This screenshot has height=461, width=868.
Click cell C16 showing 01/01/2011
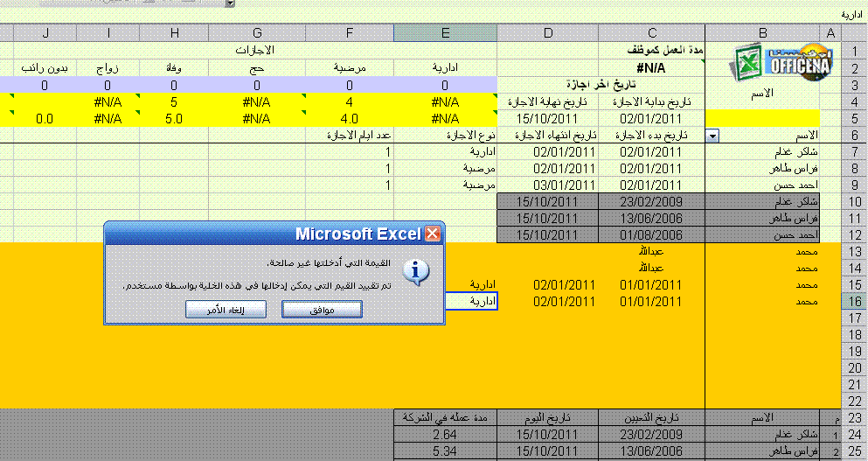651,302
